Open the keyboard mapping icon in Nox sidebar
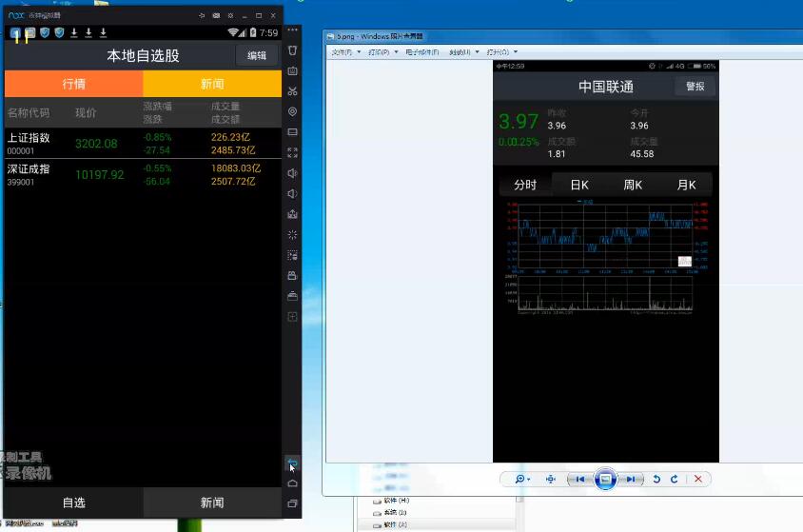 click(x=292, y=70)
